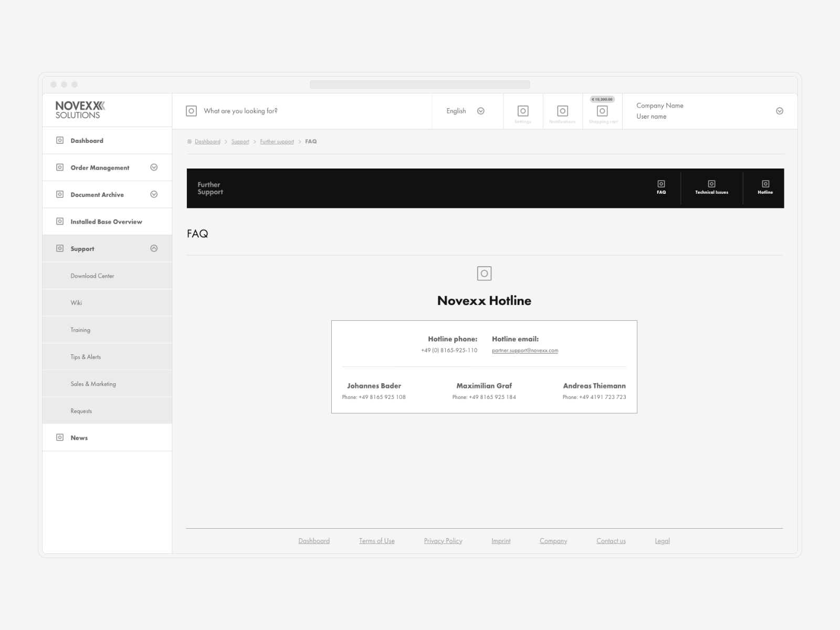
Task: Click the Andreas Thiemann contact name
Action: click(594, 386)
